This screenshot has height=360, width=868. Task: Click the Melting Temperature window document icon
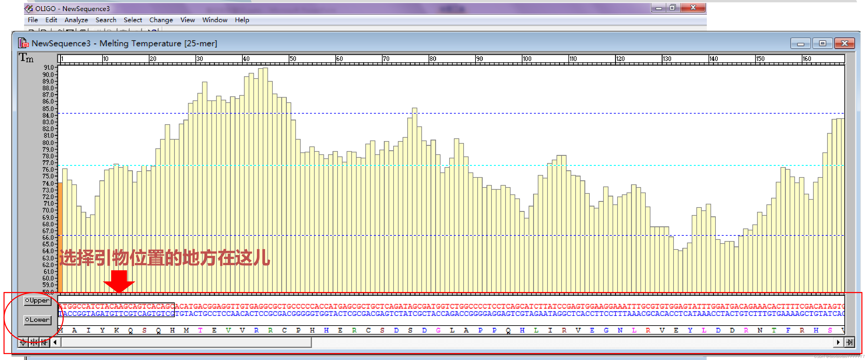(23, 43)
